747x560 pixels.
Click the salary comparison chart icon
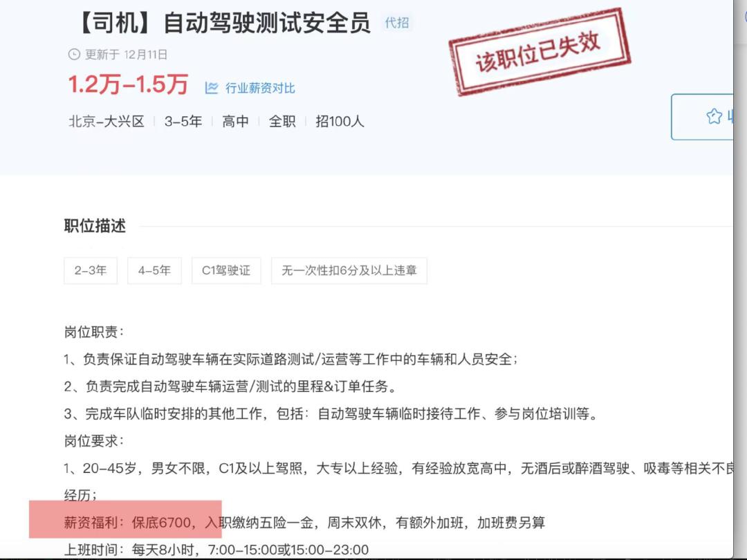212,88
